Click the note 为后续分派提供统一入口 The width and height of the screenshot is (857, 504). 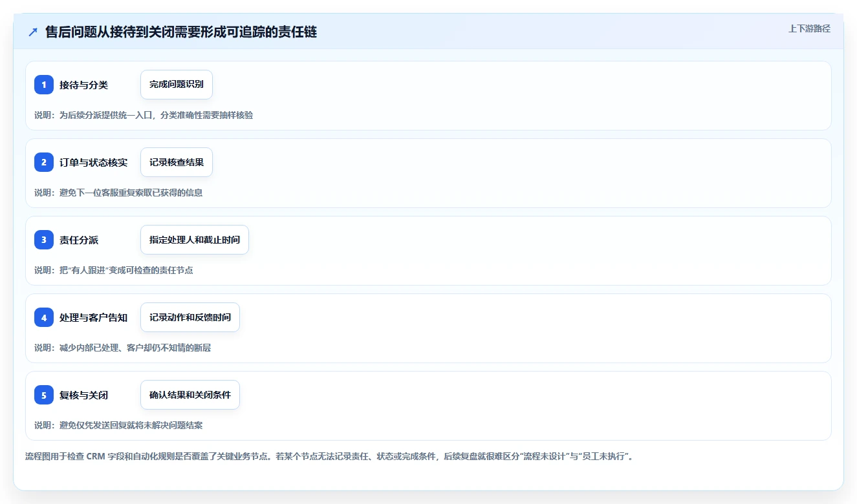coord(144,115)
